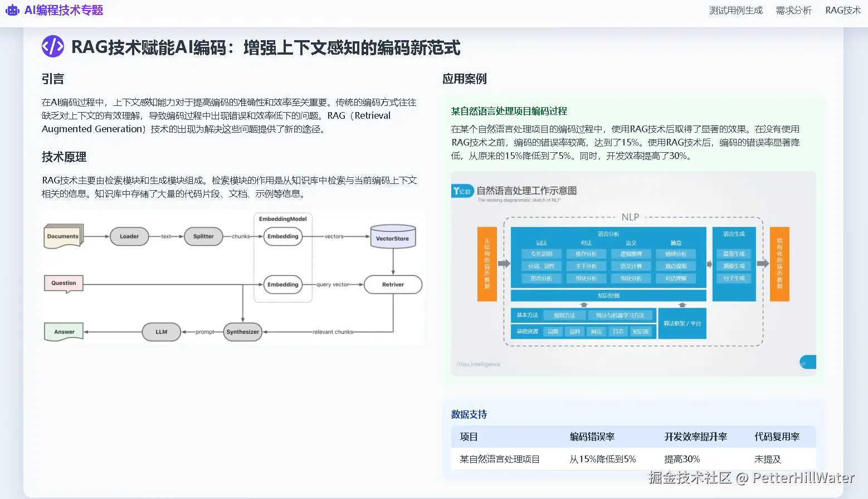Click the 某自然语言处理项目 table cell
868x499 pixels.
coord(500,459)
